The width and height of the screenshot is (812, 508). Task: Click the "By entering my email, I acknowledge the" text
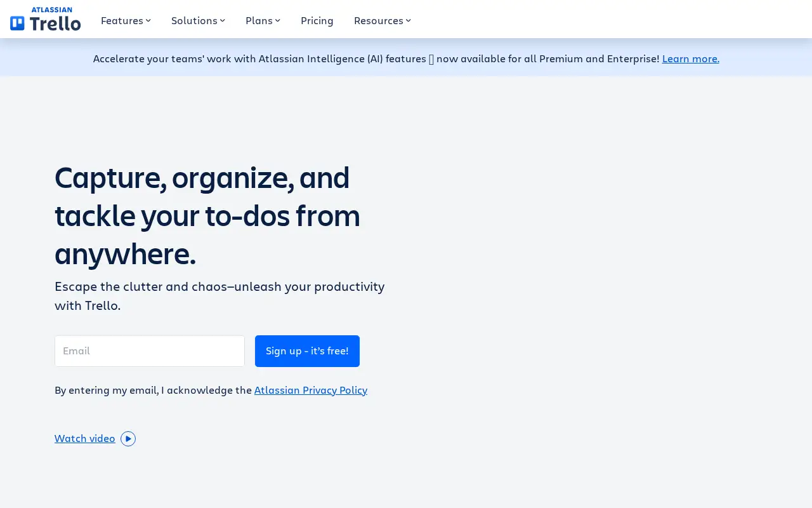click(x=153, y=390)
